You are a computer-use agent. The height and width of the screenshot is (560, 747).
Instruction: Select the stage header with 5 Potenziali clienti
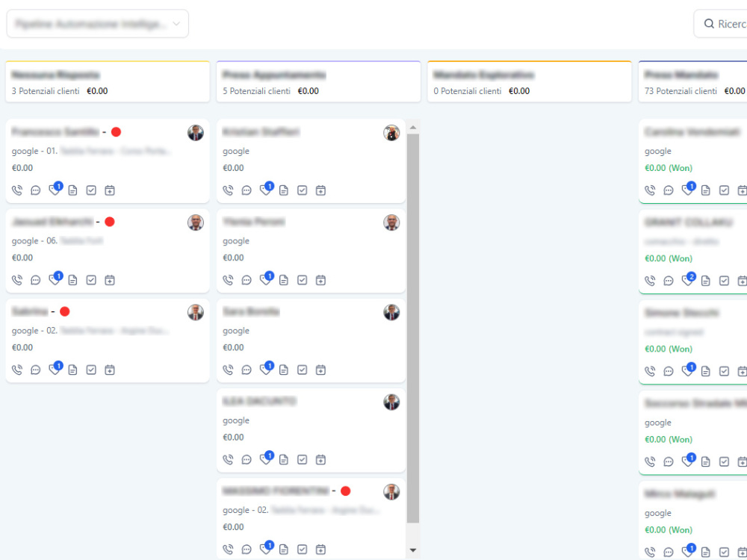pyautogui.click(x=318, y=81)
